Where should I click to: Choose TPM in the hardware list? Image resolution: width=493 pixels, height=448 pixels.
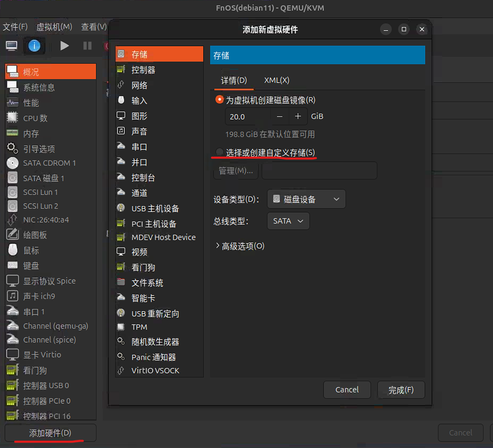tap(139, 327)
